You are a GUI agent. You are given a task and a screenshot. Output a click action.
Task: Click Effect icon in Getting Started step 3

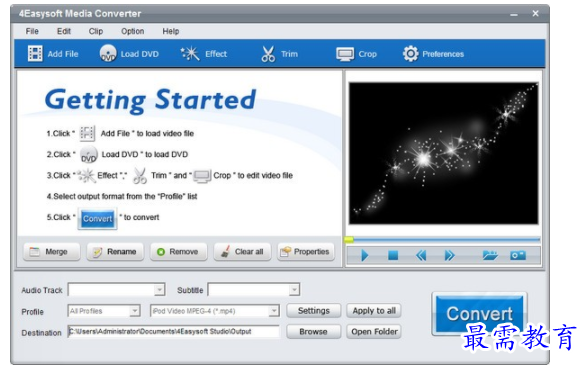click(x=87, y=175)
